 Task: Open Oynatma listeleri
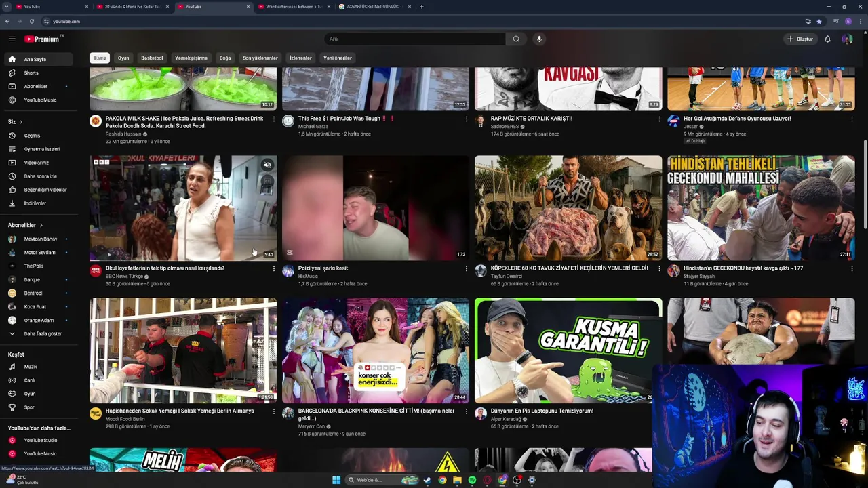tap(38, 149)
